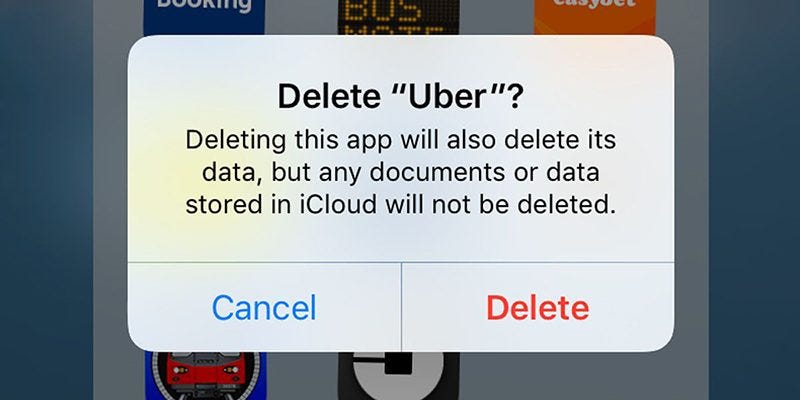This screenshot has width=800, height=400.
Task: Tap the red Delete button
Action: (538, 308)
